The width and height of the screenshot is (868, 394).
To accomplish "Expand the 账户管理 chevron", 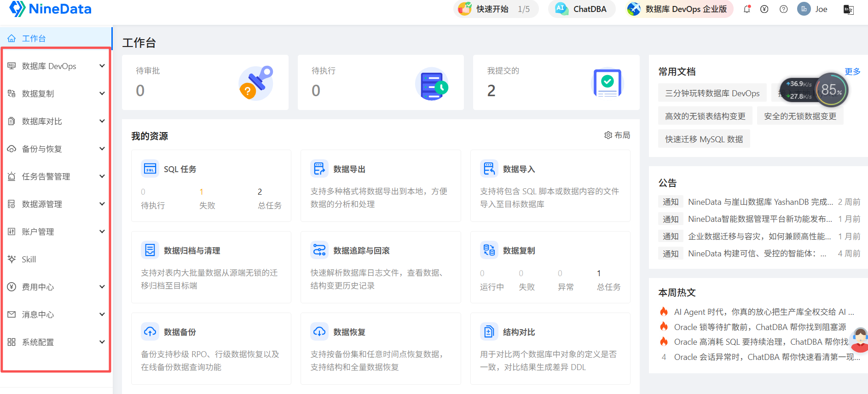I will pyautogui.click(x=102, y=232).
